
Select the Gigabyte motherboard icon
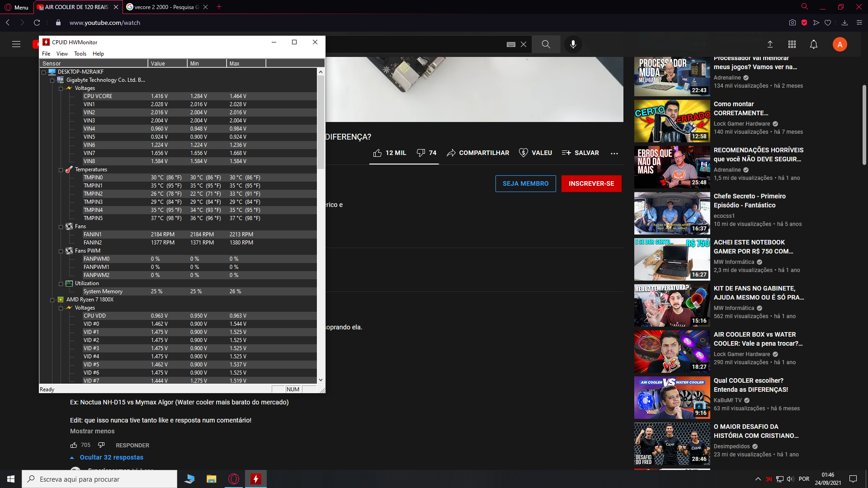coord(61,80)
